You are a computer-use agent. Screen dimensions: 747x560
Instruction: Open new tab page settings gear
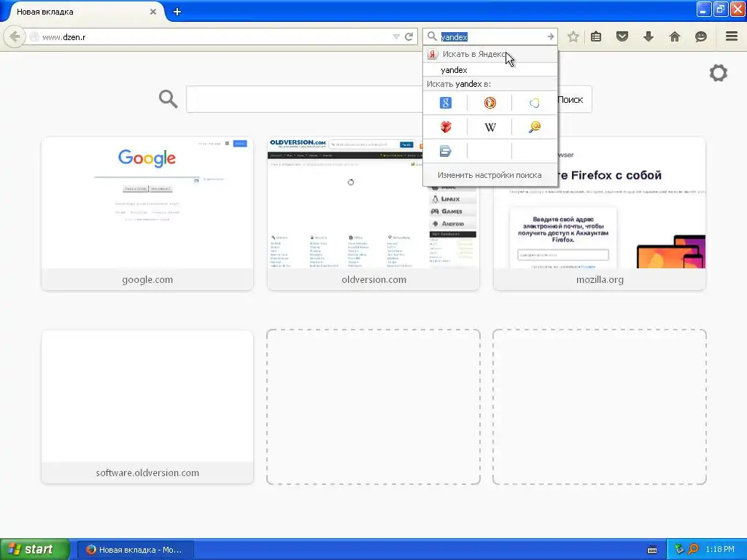(x=719, y=73)
